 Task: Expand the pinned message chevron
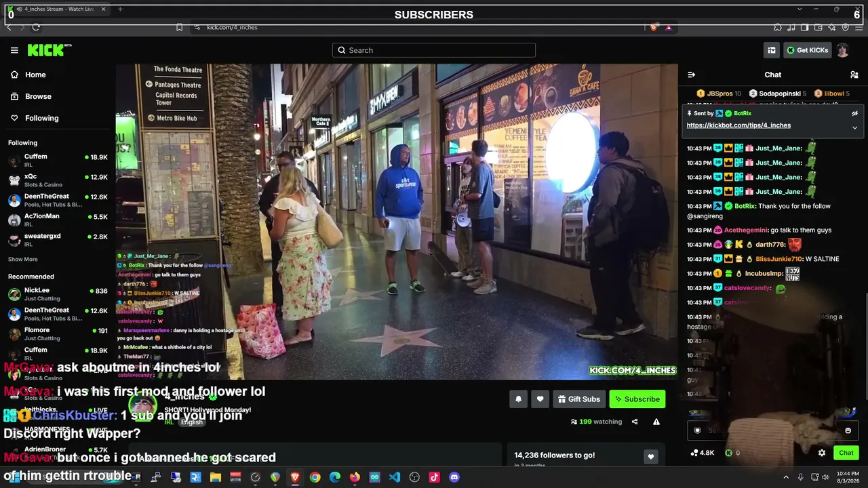pos(854,127)
